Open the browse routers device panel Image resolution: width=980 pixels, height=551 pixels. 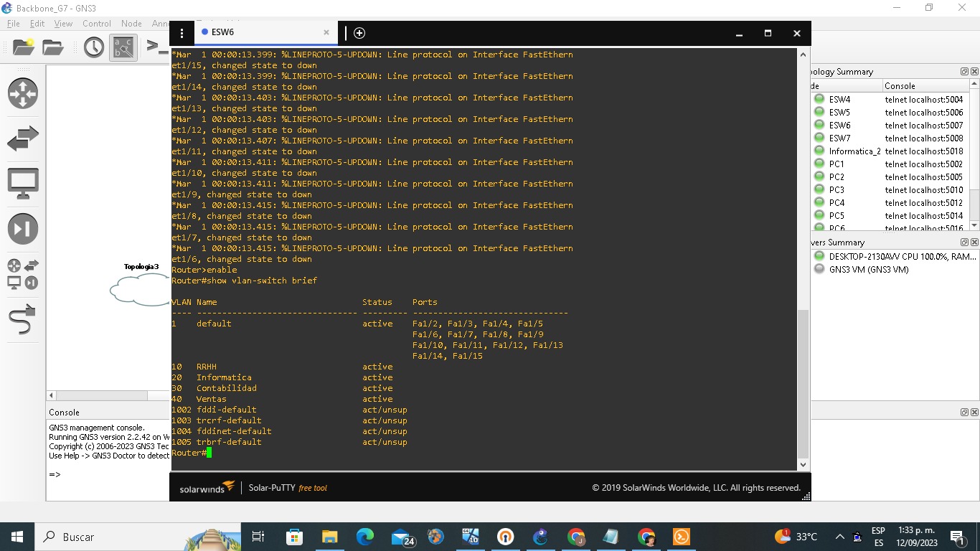coord(22,92)
